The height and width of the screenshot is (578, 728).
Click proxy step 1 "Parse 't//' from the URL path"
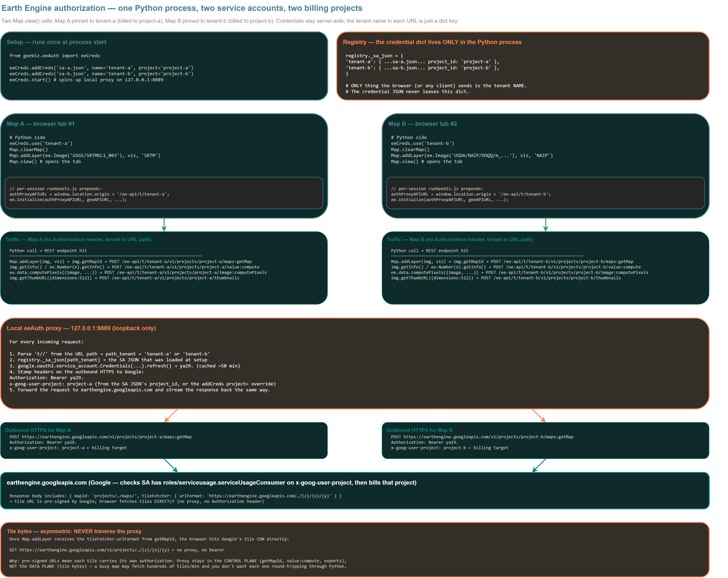coord(110,354)
